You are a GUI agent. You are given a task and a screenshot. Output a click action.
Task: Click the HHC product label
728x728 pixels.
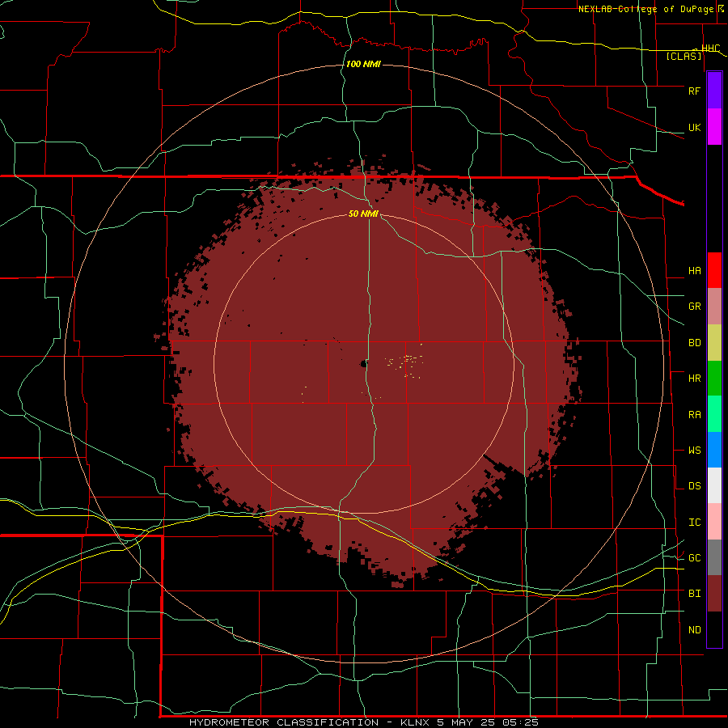[x=710, y=49]
